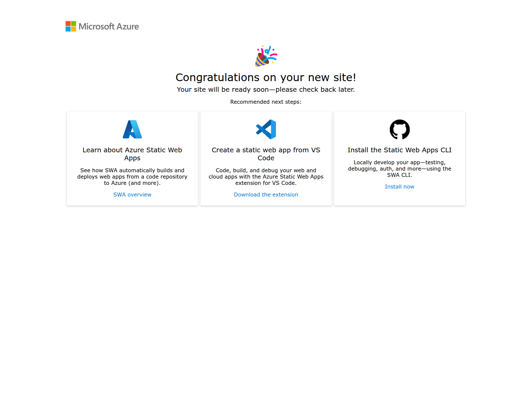
Task: Click the 'Recommended next steps:' label
Action: point(266,102)
